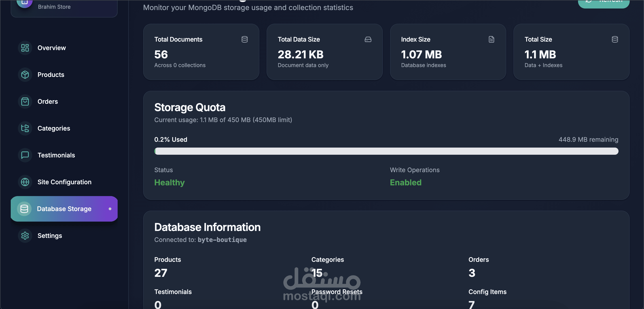The height and width of the screenshot is (309, 644).
Task: Click the Settings gear icon
Action: point(25,235)
